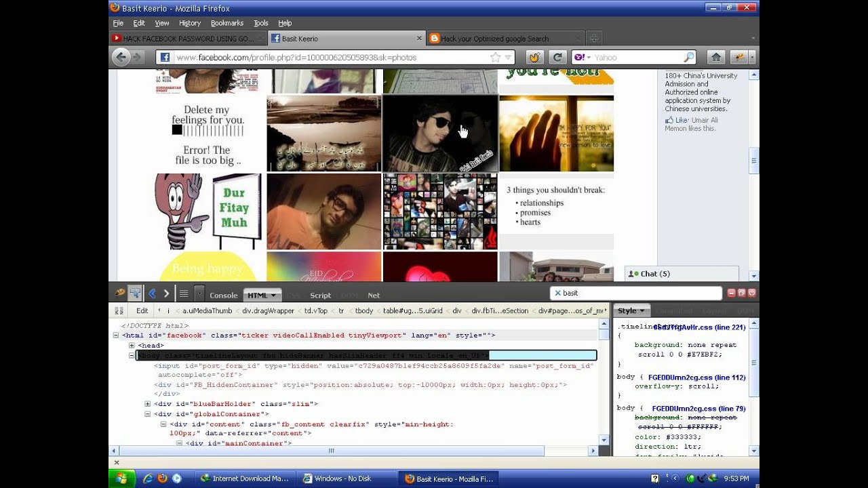Open Firebug command line popup icon
The image size is (868, 488).
point(184,293)
